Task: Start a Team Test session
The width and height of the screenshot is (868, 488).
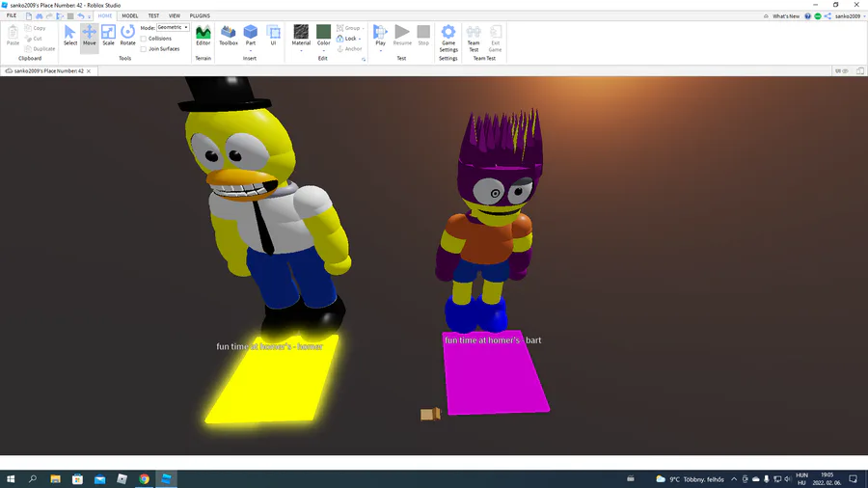Action: click(x=474, y=39)
